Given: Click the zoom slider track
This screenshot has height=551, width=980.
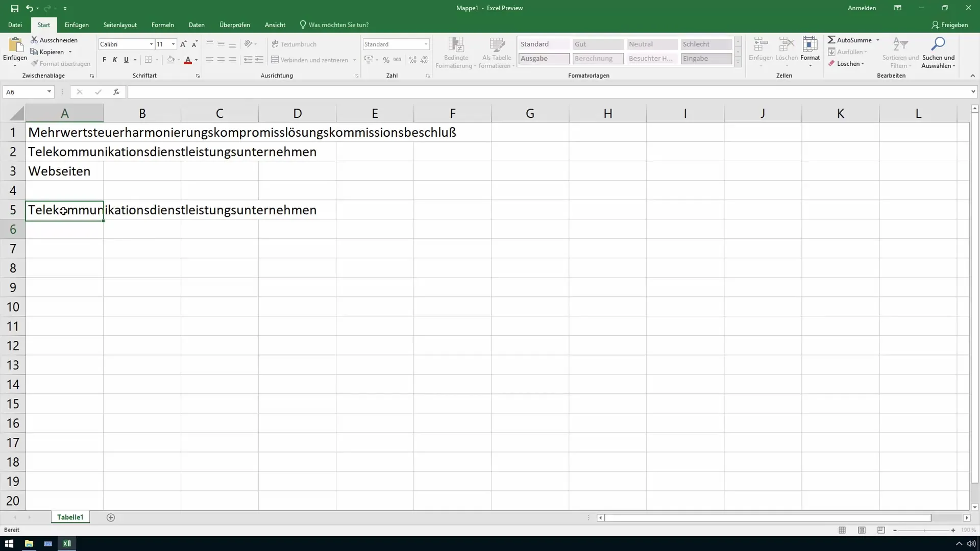Looking at the screenshot, I should (924, 530).
